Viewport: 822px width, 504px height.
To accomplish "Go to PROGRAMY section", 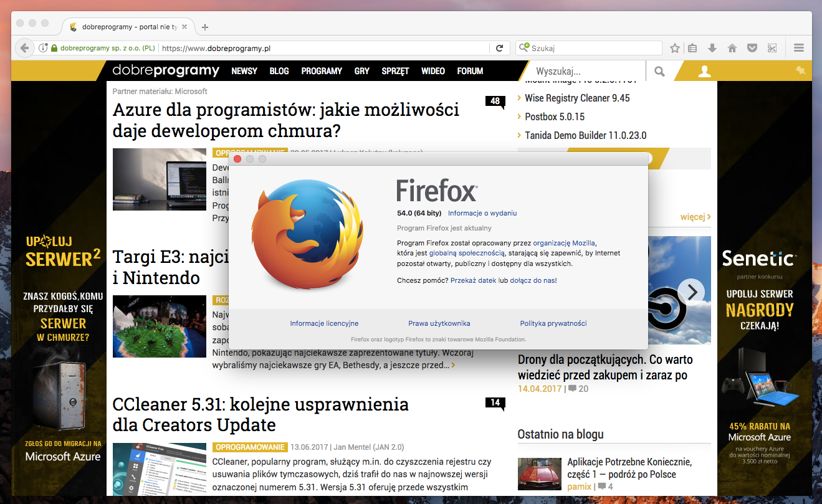I will coord(322,71).
